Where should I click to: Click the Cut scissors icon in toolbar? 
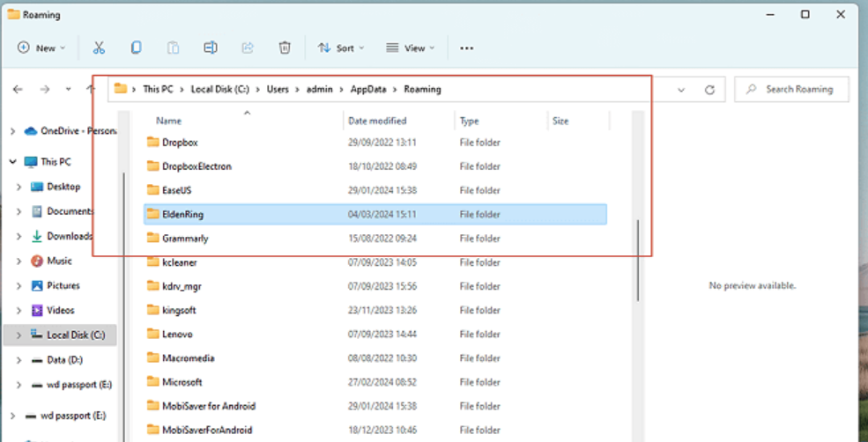click(x=99, y=48)
